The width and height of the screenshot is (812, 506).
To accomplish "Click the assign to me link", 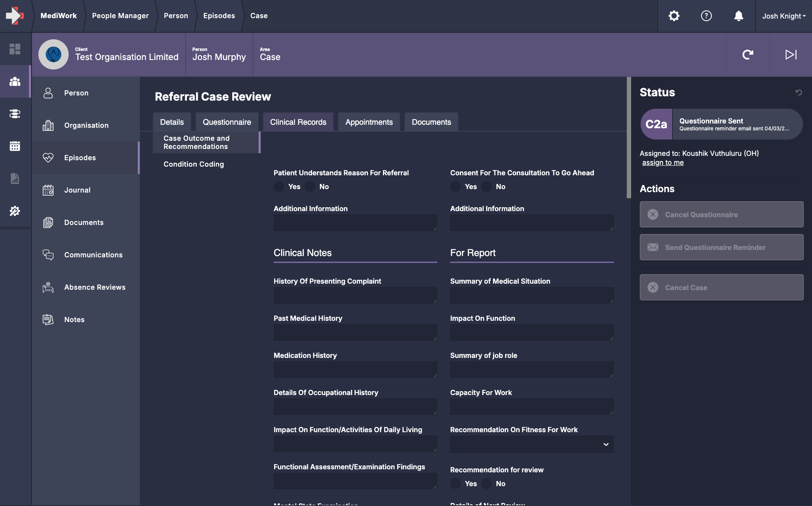I will [663, 162].
